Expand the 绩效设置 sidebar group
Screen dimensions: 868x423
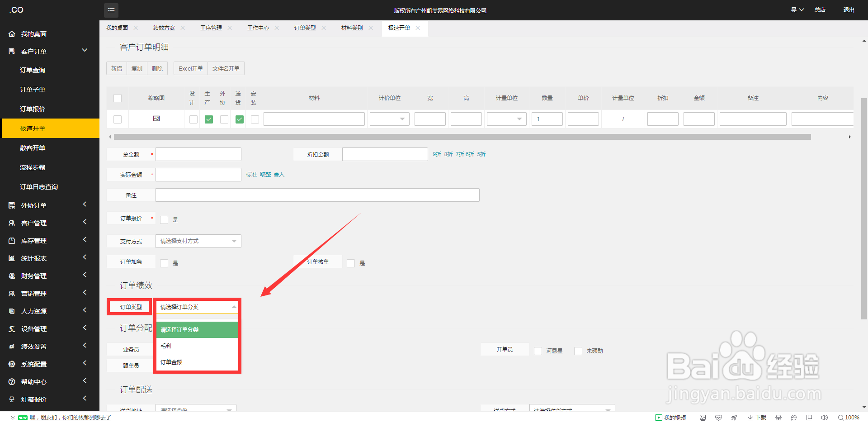(85, 346)
